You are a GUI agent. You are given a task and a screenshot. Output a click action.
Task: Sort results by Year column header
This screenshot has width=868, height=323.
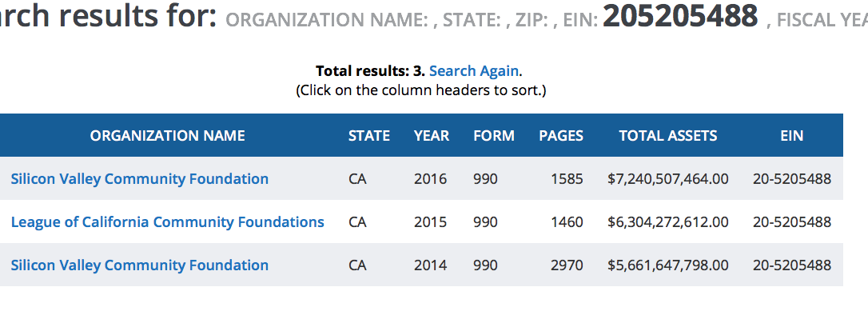tap(432, 135)
